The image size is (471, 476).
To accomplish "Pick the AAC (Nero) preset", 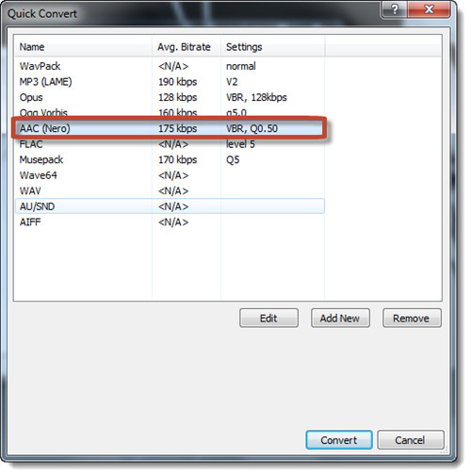I will click(x=170, y=128).
